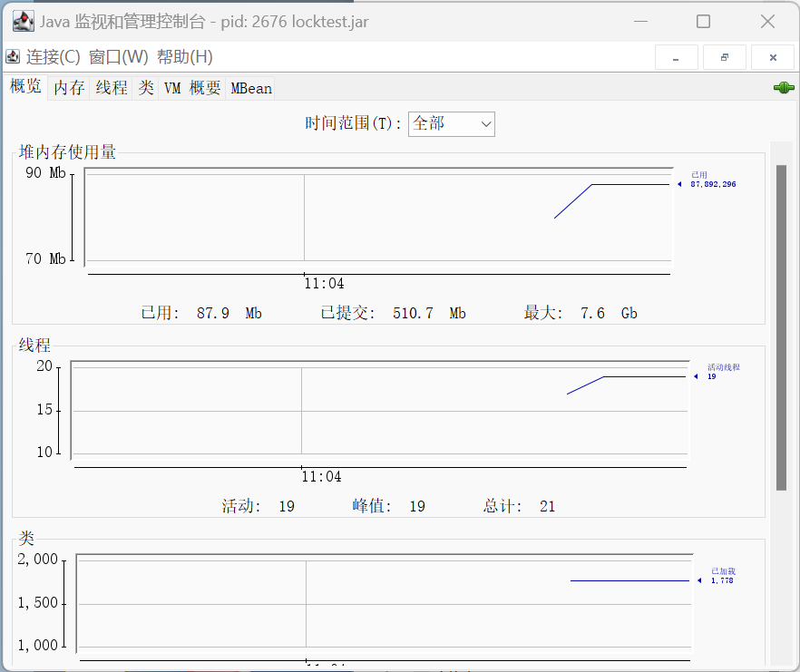Open the 帮助(H) menu

pos(185,56)
